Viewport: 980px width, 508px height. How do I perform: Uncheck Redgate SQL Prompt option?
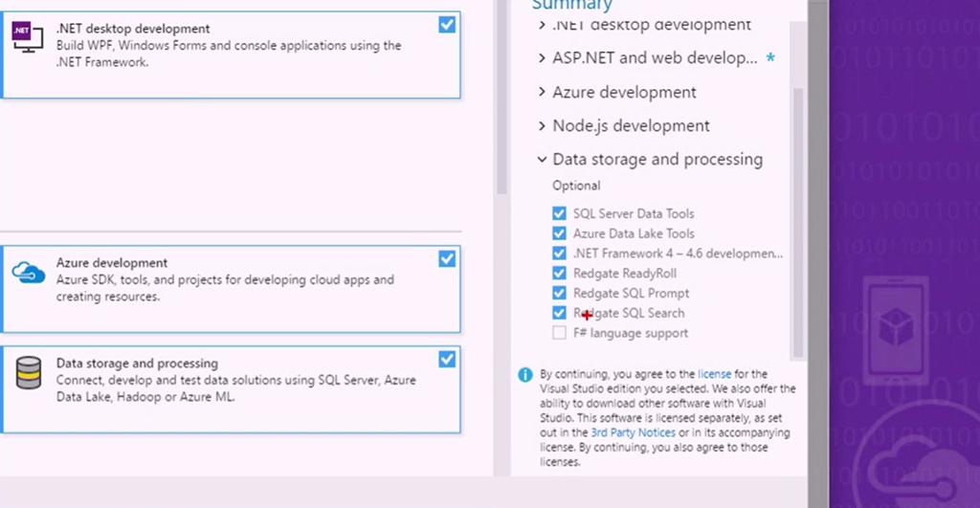(x=559, y=293)
